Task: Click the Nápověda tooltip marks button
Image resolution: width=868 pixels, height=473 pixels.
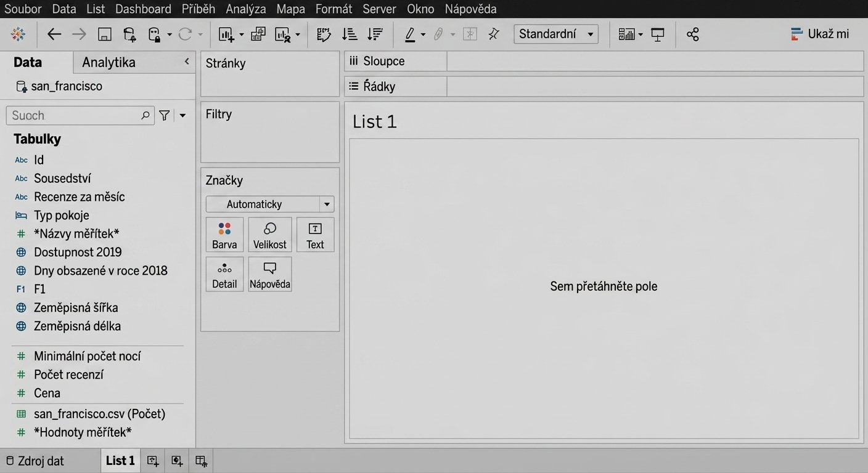Action: point(270,274)
